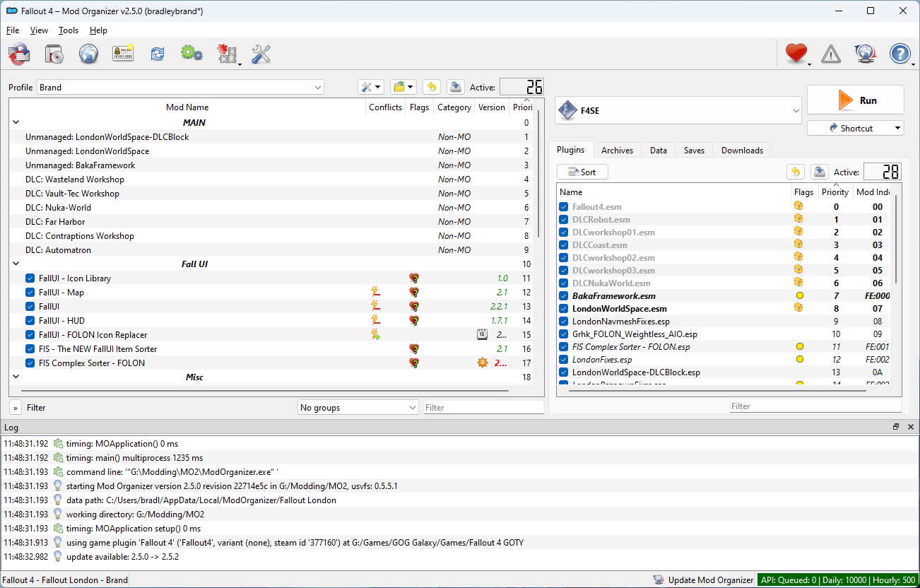Open the File menu
This screenshot has width=920, height=588.
coord(13,30)
